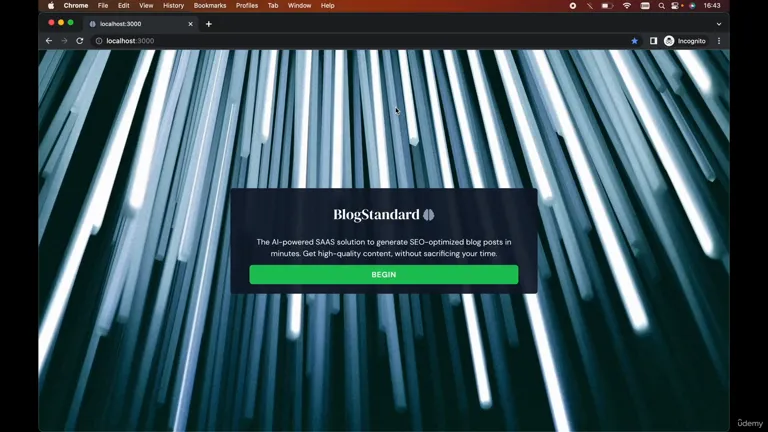Click the site info icon in address bar
Image resolution: width=768 pixels, height=432 pixels.
pos(99,41)
